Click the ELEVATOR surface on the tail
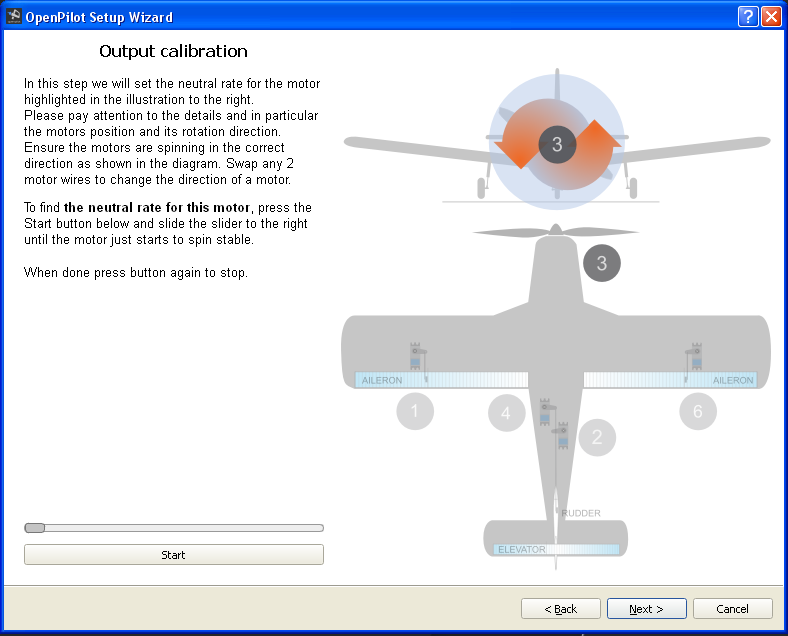788x636 pixels. tap(556, 549)
